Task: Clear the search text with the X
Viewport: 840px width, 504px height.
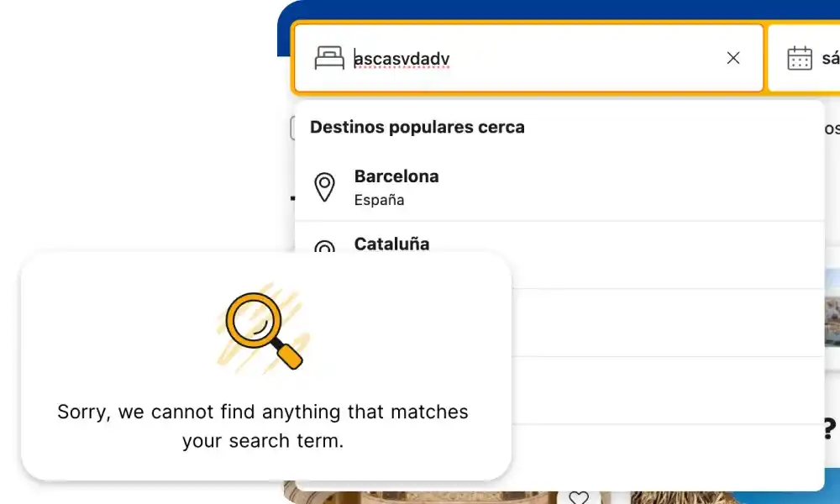Action: (x=733, y=58)
